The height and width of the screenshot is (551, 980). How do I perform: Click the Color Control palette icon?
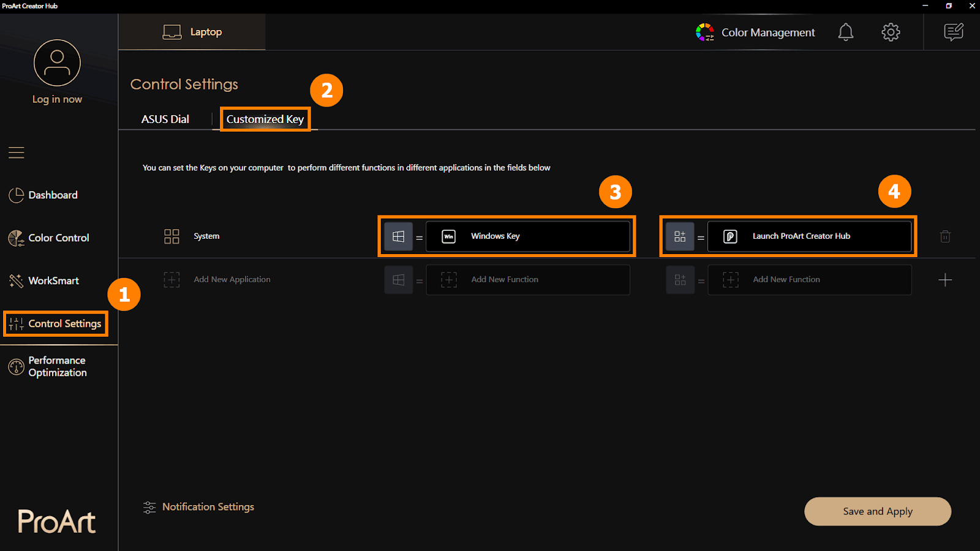click(x=16, y=238)
